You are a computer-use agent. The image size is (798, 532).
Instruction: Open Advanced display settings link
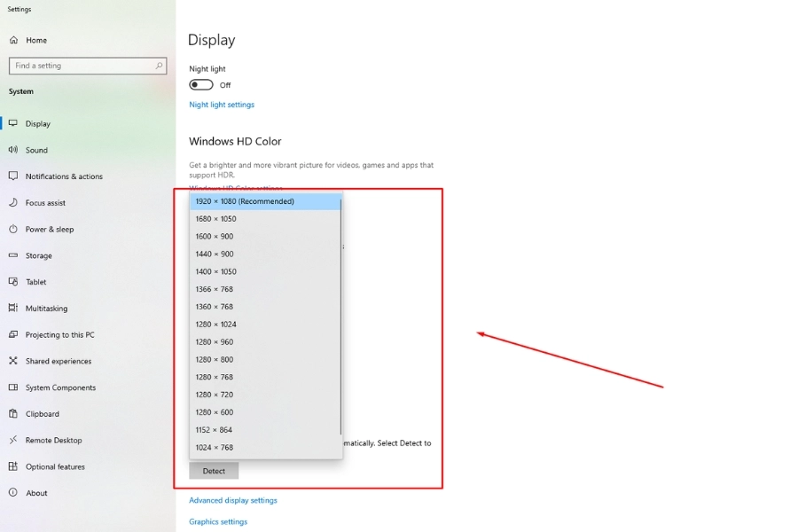click(233, 500)
